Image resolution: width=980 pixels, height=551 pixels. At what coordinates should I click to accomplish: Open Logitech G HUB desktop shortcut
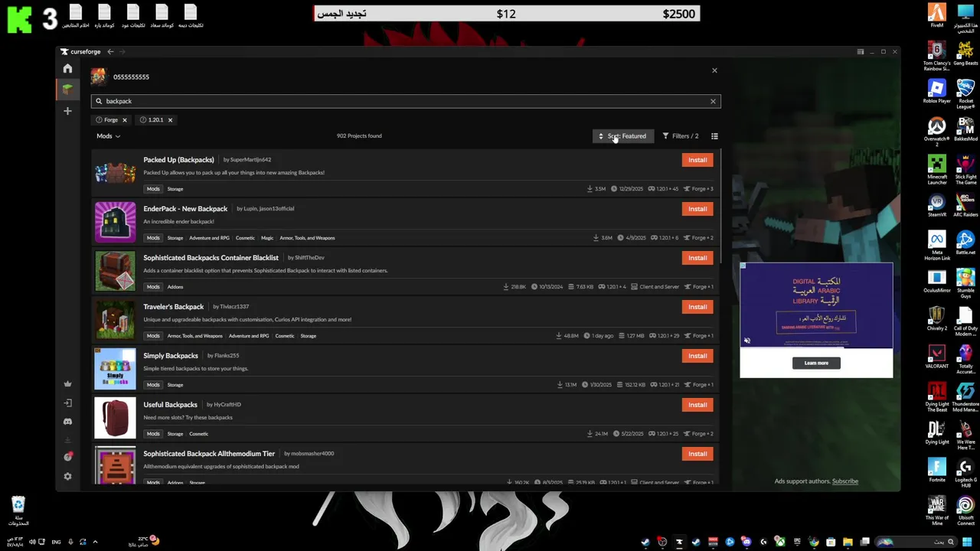point(965,473)
